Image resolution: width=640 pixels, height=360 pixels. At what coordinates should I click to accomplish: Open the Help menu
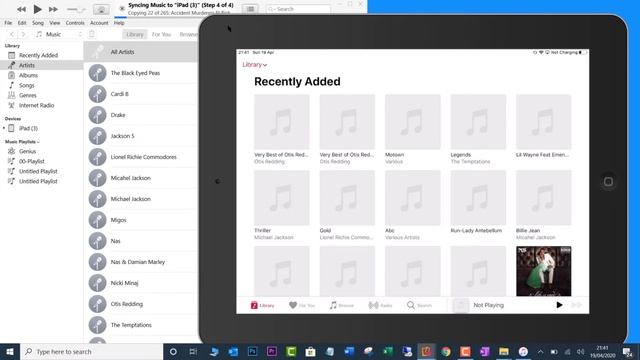(x=119, y=23)
